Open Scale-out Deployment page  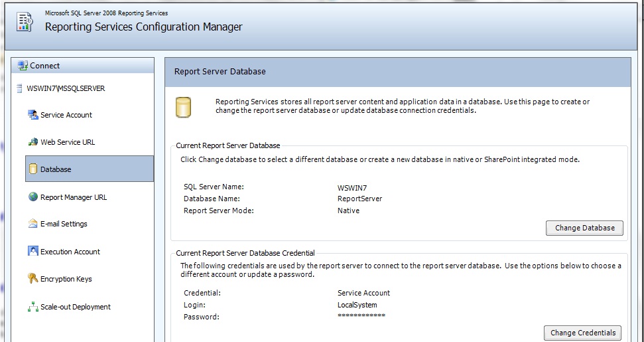[x=76, y=307]
